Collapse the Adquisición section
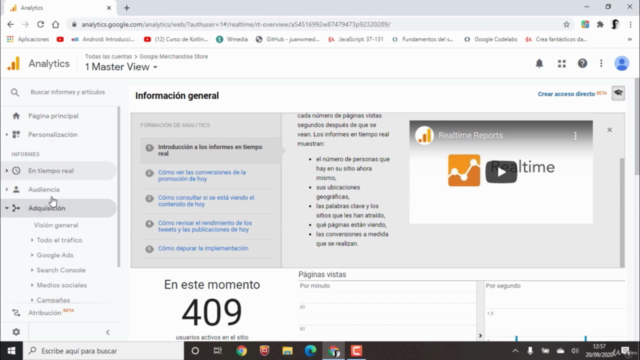This screenshot has height=360, width=640. tap(7, 208)
